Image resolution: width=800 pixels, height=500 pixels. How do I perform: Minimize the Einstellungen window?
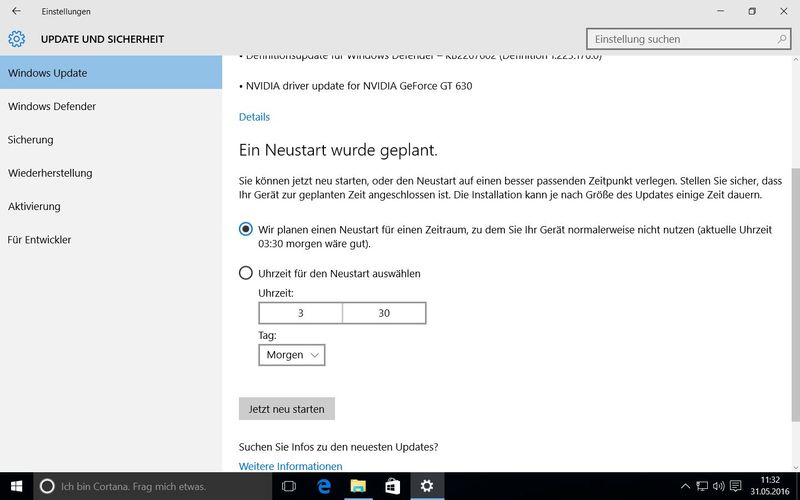point(720,11)
